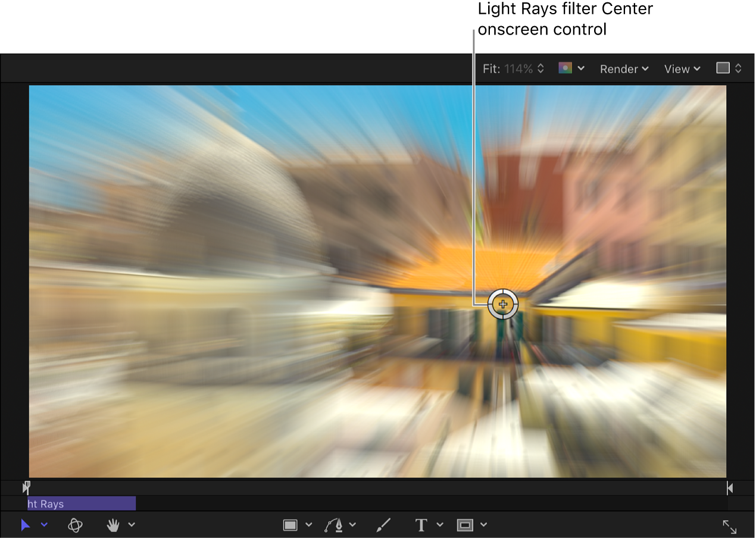The width and height of the screenshot is (756, 538).
Task: Adjust the Fit zoom percentage stepper
Action: [541, 68]
